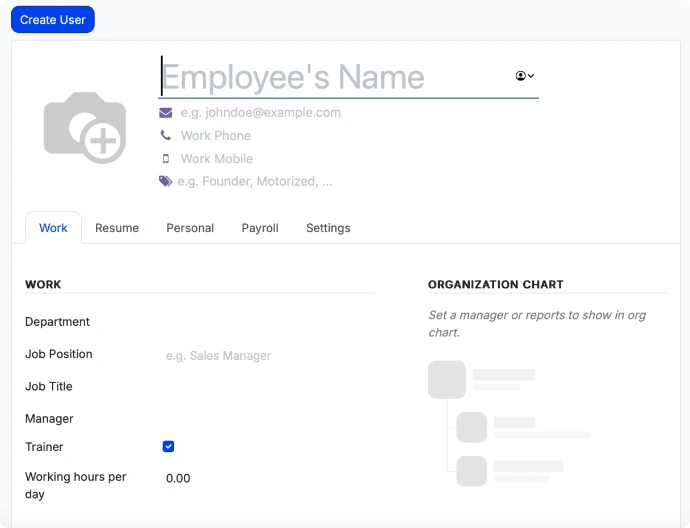Click the Work Mobile device icon
Screen dimensions: 690x528
click(165, 159)
